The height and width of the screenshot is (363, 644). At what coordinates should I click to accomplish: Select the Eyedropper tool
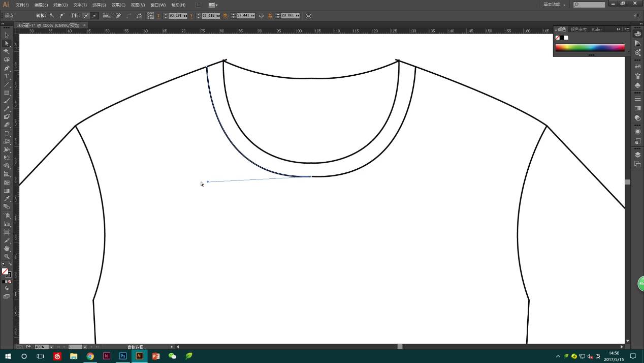pyautogui.click(x=7, y=199)
